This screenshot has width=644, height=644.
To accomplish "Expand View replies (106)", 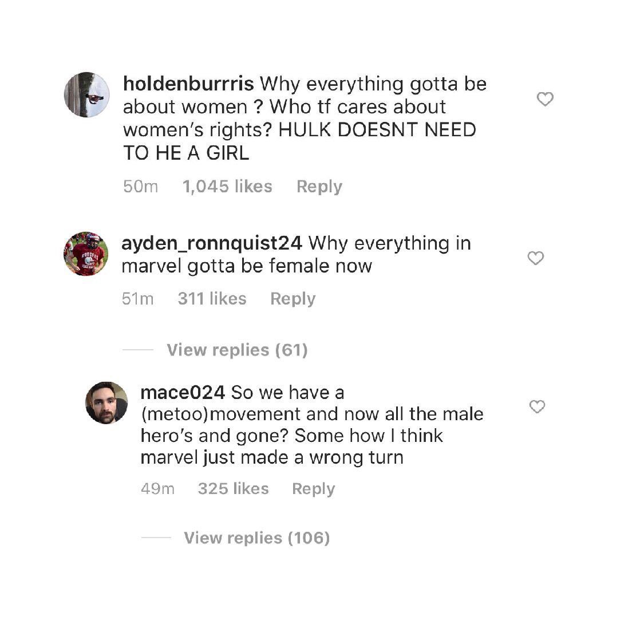I will coord(256,538).
